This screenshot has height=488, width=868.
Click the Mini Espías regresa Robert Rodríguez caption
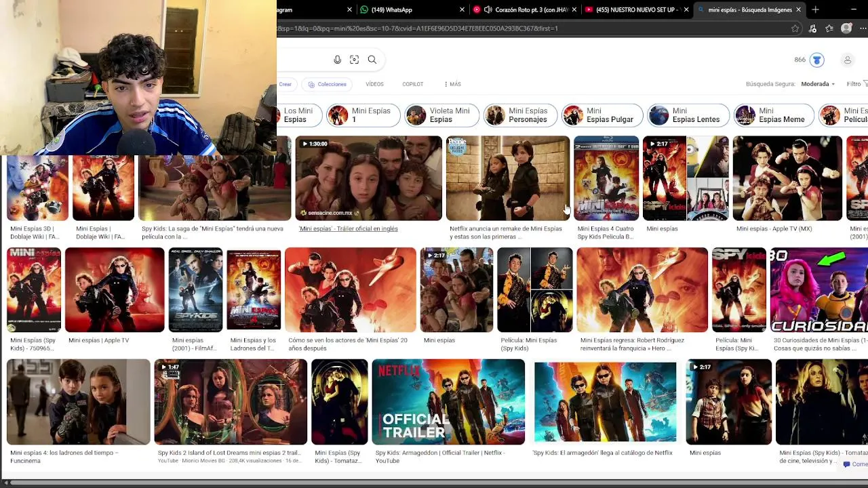click(x=632, y=344)
